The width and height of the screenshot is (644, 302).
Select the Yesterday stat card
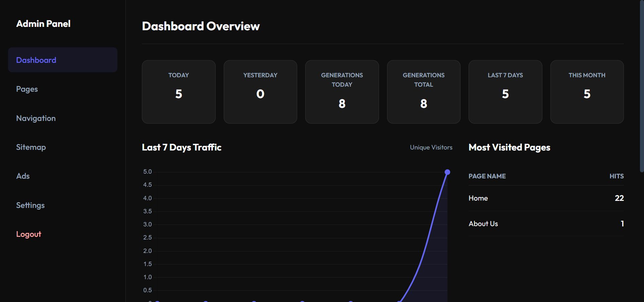click(260, 92)
